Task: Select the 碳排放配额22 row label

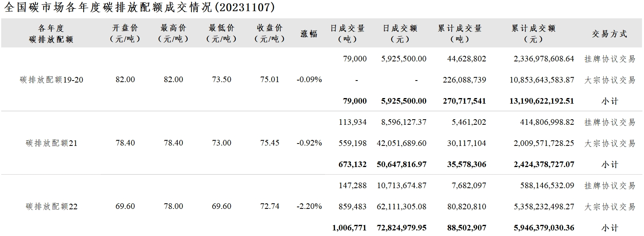Action: [x=51, y=206]
